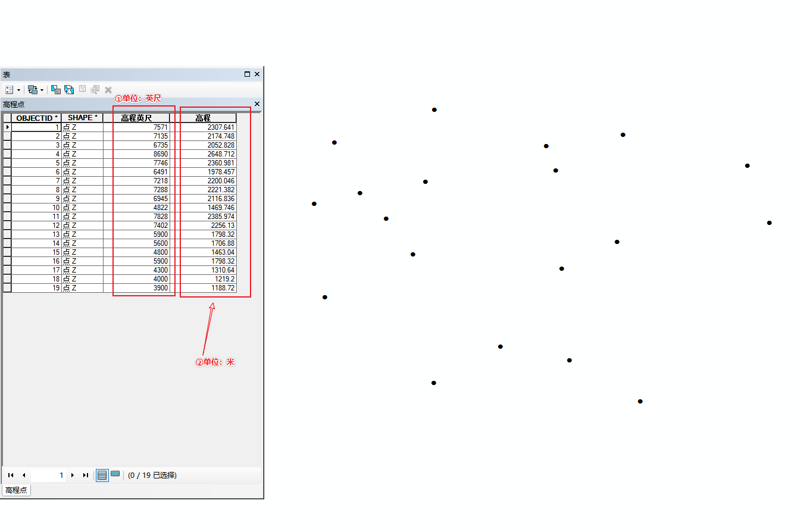Viewport: 798px width, 532px height.
Task: Click the current record number field
Action: click(48, 475)
